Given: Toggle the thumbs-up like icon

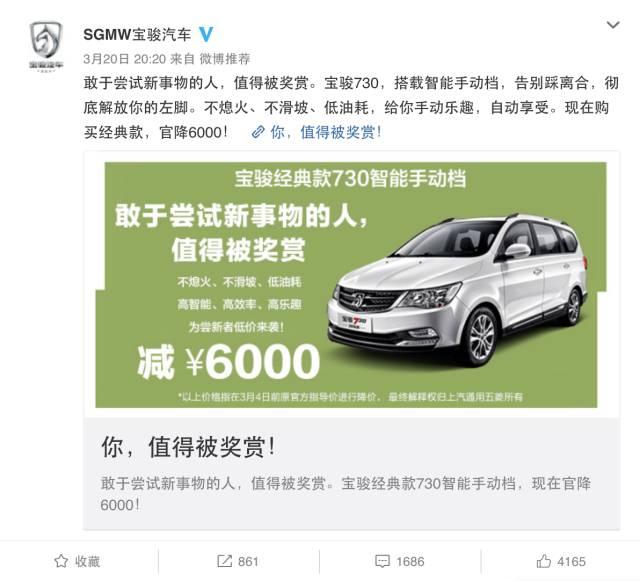Looking at the screenshot, I should (x=544, y=561).
